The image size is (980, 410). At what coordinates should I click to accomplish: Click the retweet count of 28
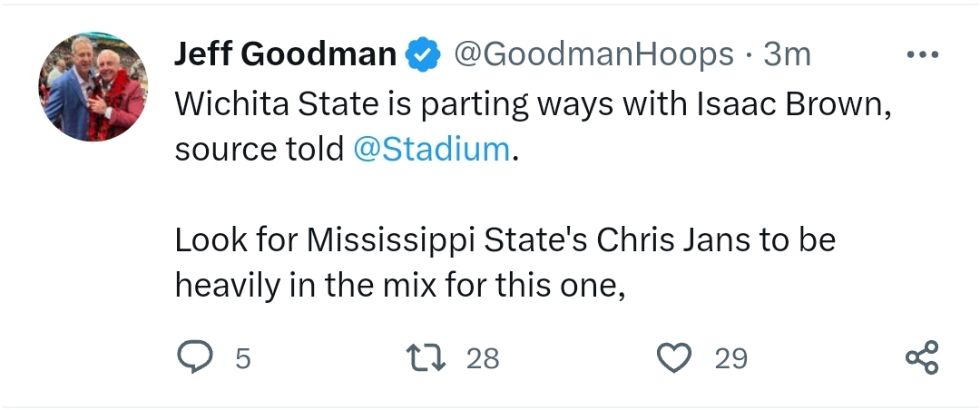483,359
